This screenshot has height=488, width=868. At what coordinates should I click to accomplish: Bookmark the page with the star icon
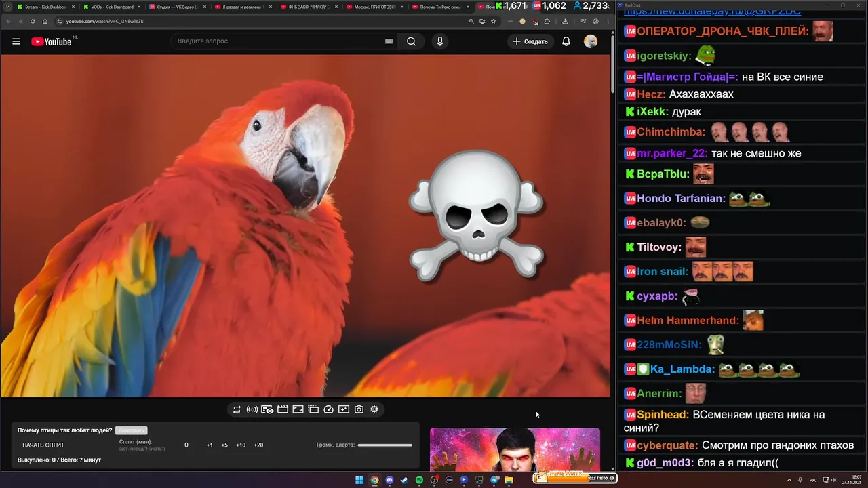493,21
